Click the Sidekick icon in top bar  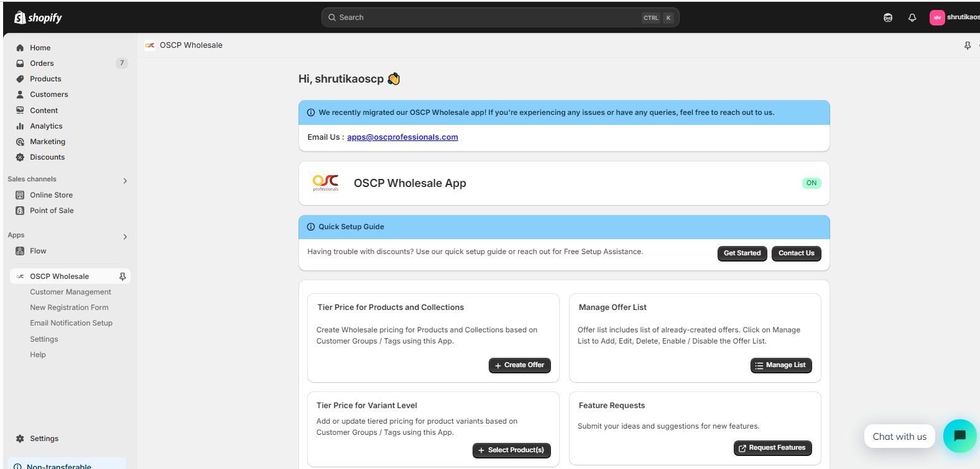pos(888,17)
